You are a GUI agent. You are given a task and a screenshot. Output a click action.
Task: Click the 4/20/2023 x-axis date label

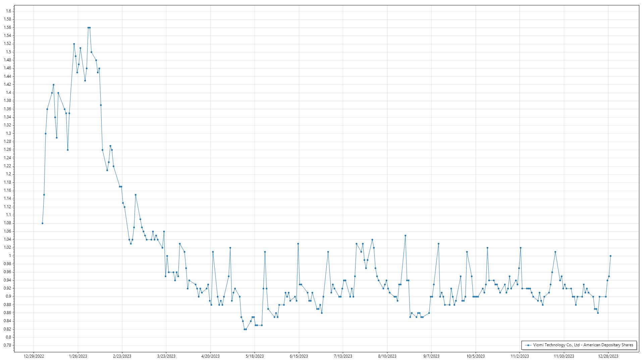tap(210, 356)
